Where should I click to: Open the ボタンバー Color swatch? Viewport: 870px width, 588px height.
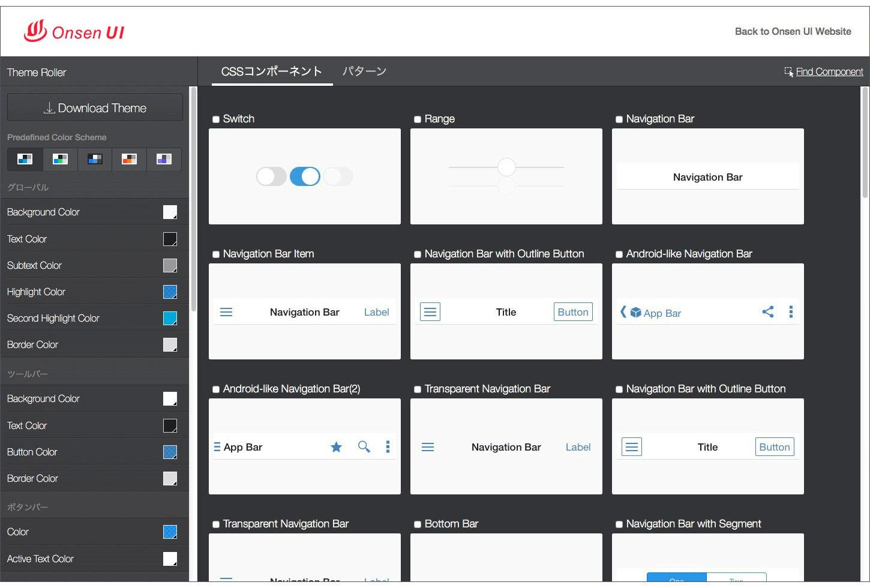pos(170,532)
